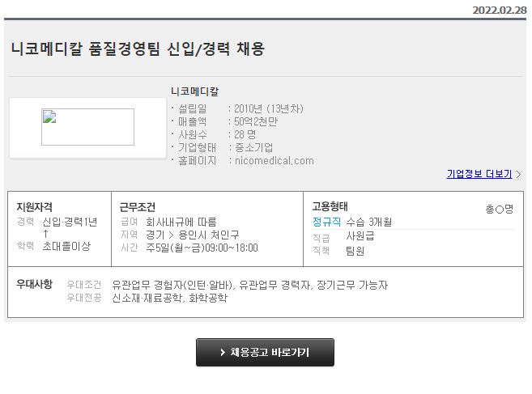This screenshot has width=532, height=394.
Task: Click the 근무조건 section heading
Action: click(138, 207)
